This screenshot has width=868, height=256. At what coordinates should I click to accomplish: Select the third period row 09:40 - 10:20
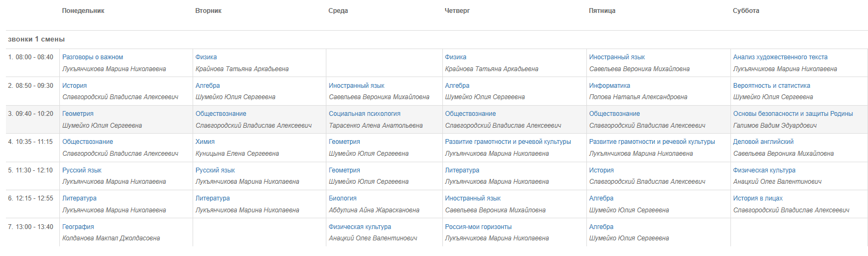point(437,119)
